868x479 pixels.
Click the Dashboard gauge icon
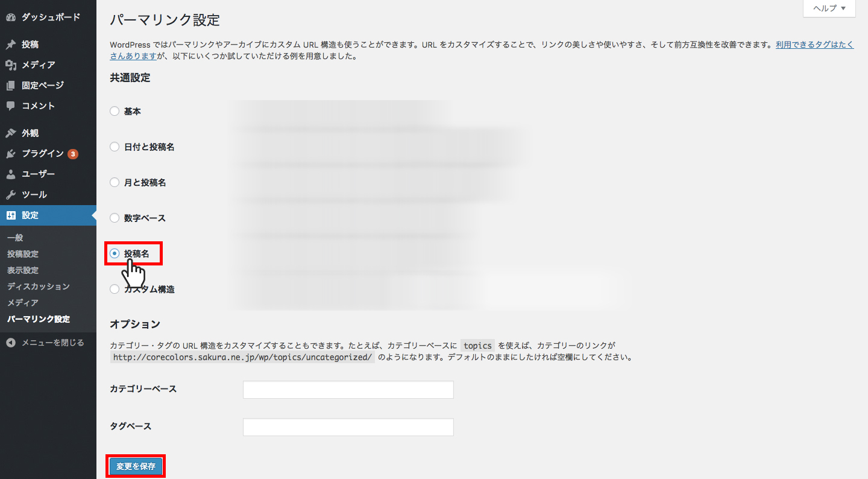[x=11, y=17]
